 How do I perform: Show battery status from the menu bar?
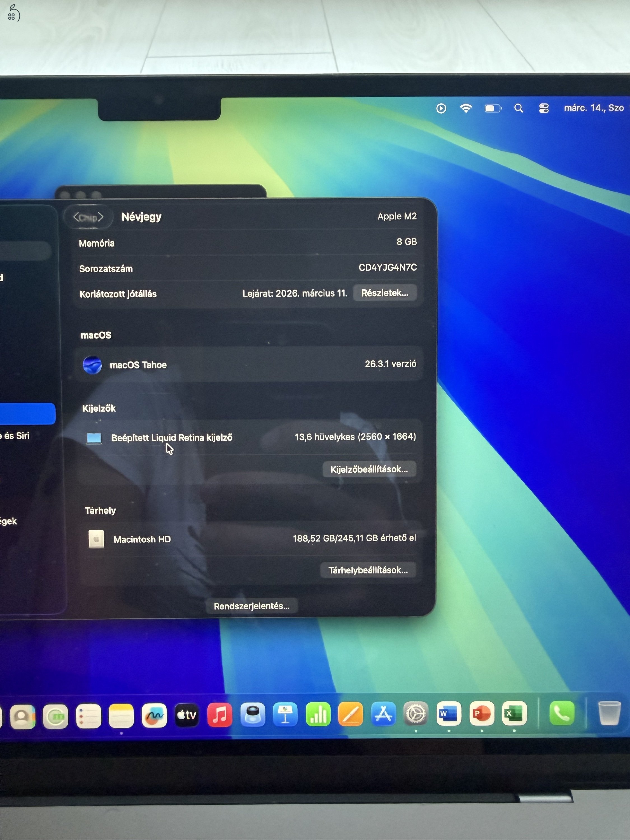click(493, 109)
